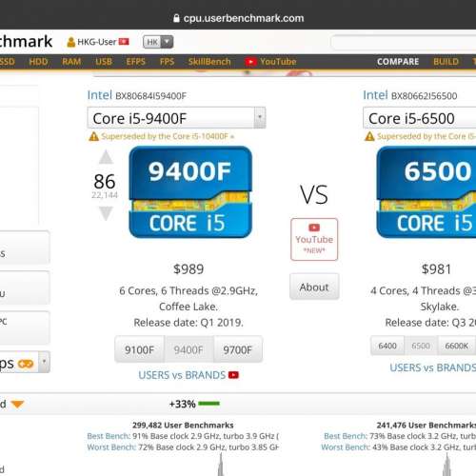The image size is (476, 476).
Task: Click Worst Bench link for 9400F
Action: point(111,447)
